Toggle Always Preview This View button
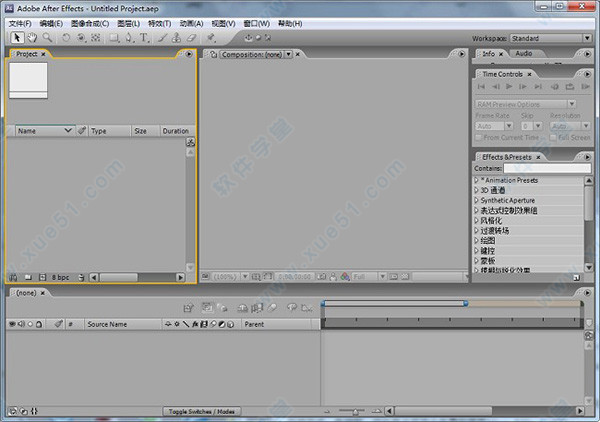 (x=205, y=276)
